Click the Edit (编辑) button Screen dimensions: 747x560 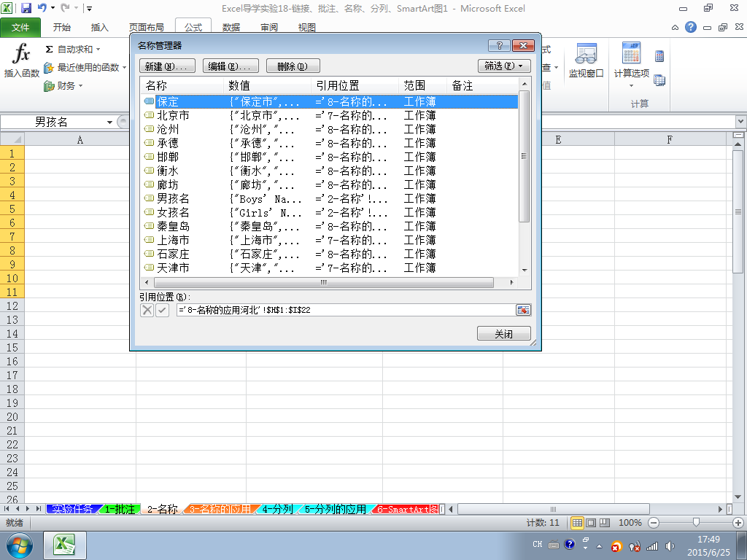pos(231,66)
